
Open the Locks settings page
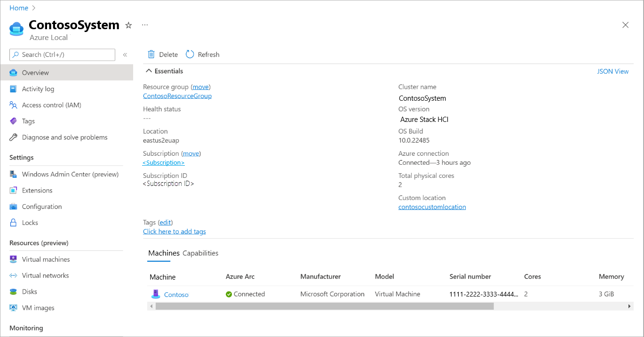pyautogui.click(x=30, y=223)
